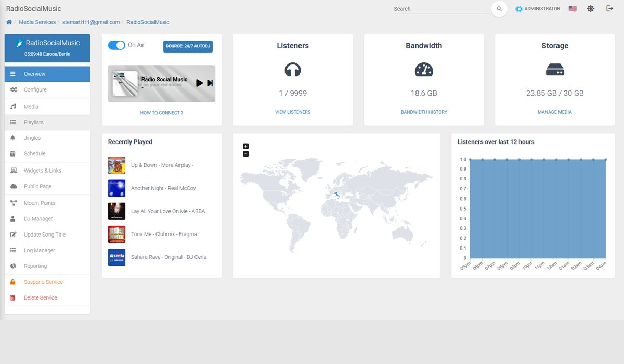624x364 pixels.
Task: Click the ADMINISTRATOR label
Action: pyautogui.click(x=542, y=9)
